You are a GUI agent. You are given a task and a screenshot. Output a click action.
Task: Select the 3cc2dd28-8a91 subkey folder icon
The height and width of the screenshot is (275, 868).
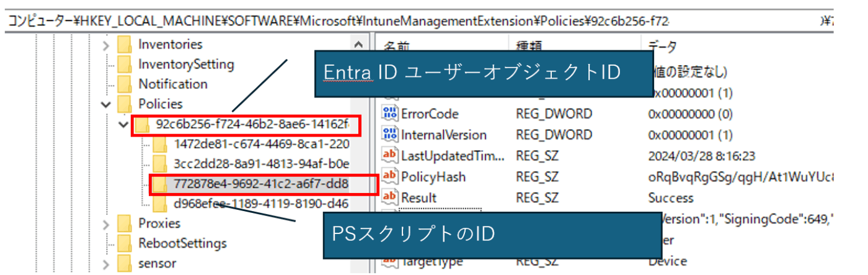click(x=161, y=164)
